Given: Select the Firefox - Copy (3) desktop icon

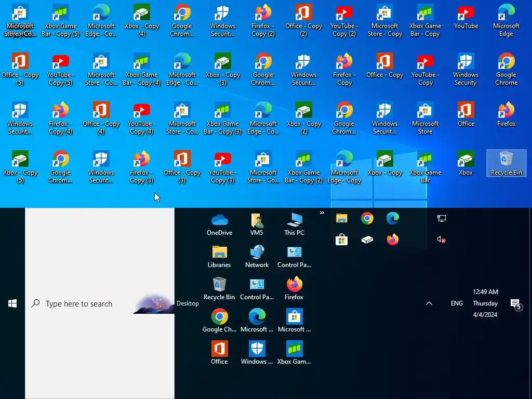Looking at the screenshot, I should point(141,168).
